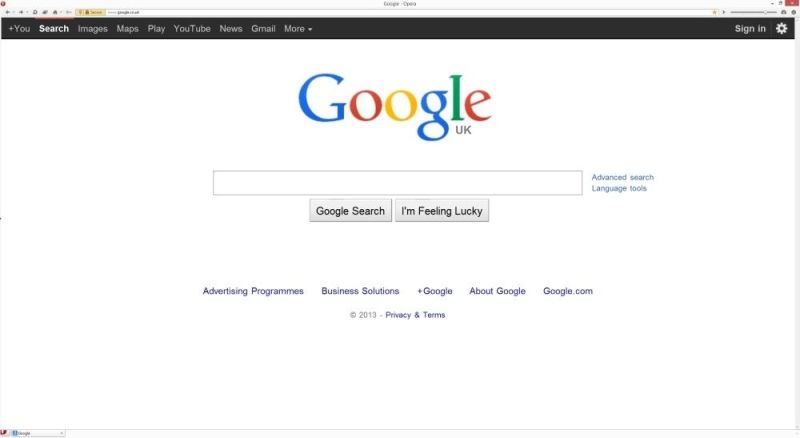Open Google settings gear icon

click(x=781, y=29)
